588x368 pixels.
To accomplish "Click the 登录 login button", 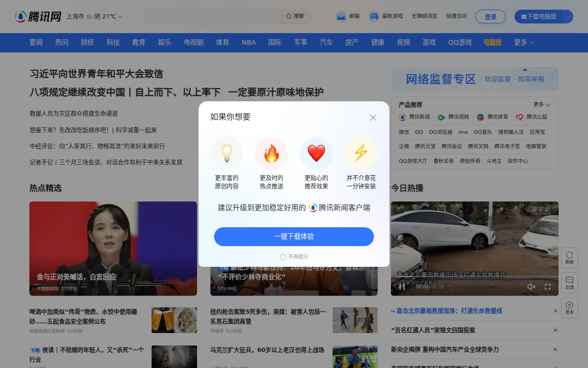I will pyautogui.click(x=491, y=17).
